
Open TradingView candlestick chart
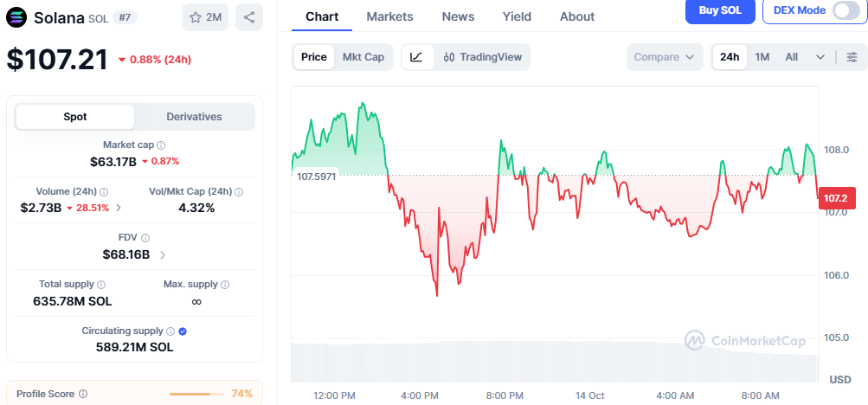(x=483, y=57)
